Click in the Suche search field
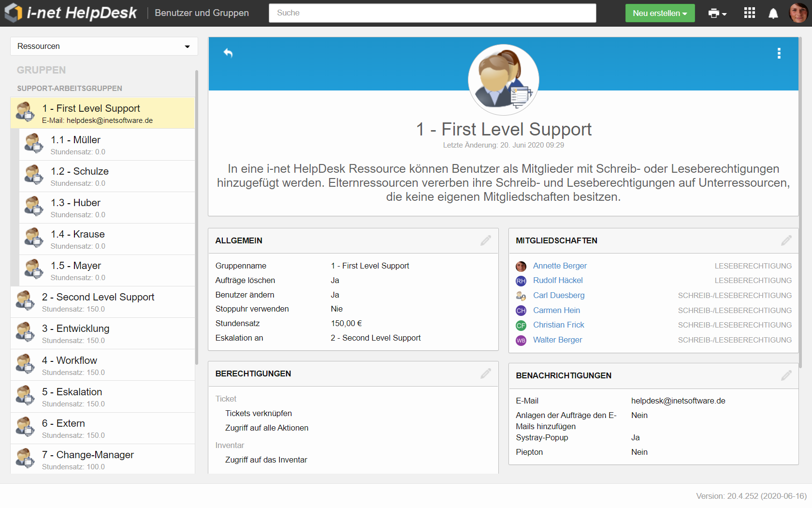 [x=432, y=13]
